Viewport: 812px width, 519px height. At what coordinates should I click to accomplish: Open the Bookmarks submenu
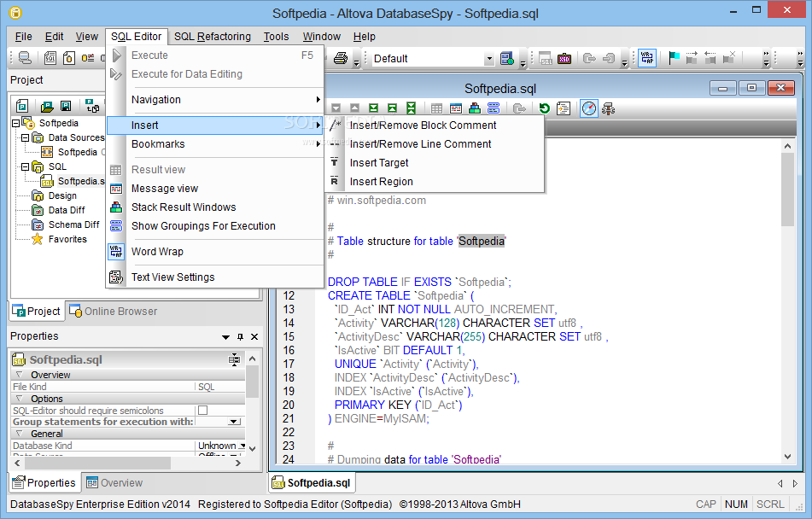tap(214, 144)
